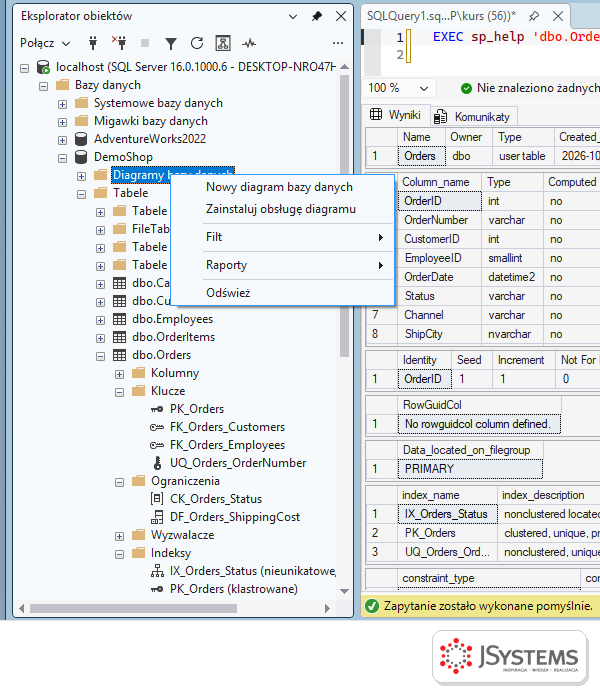Viewport: 600px width, 692px height.
Task: Click the down arrow of Object Explorer scrollbar
Action: pos(345,591)
